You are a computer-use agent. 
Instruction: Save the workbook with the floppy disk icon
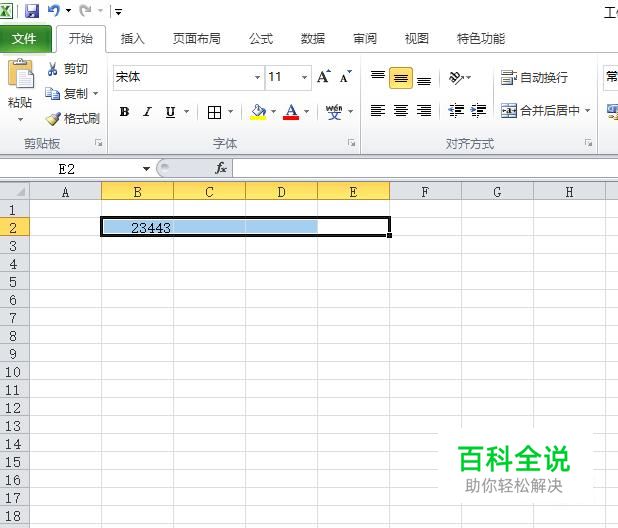32,11
